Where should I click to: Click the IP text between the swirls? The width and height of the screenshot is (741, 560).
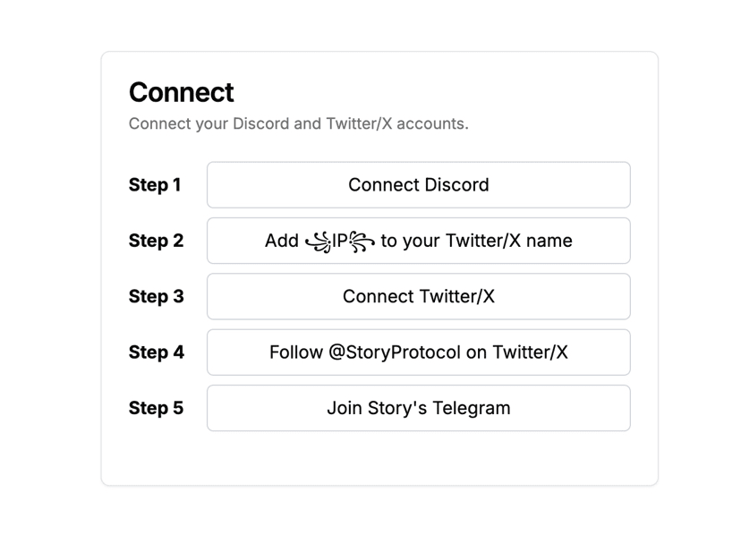tap(340, 241)
